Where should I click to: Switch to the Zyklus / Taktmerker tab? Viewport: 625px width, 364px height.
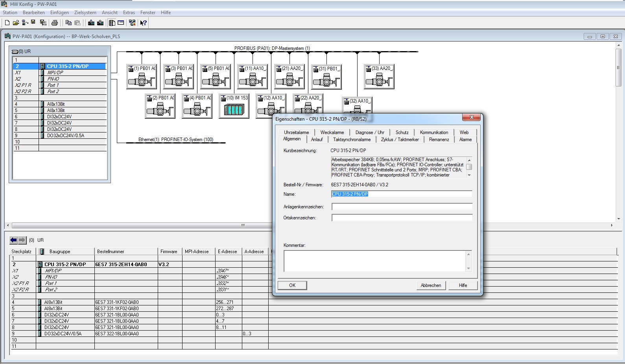click(x=400, y=140)
